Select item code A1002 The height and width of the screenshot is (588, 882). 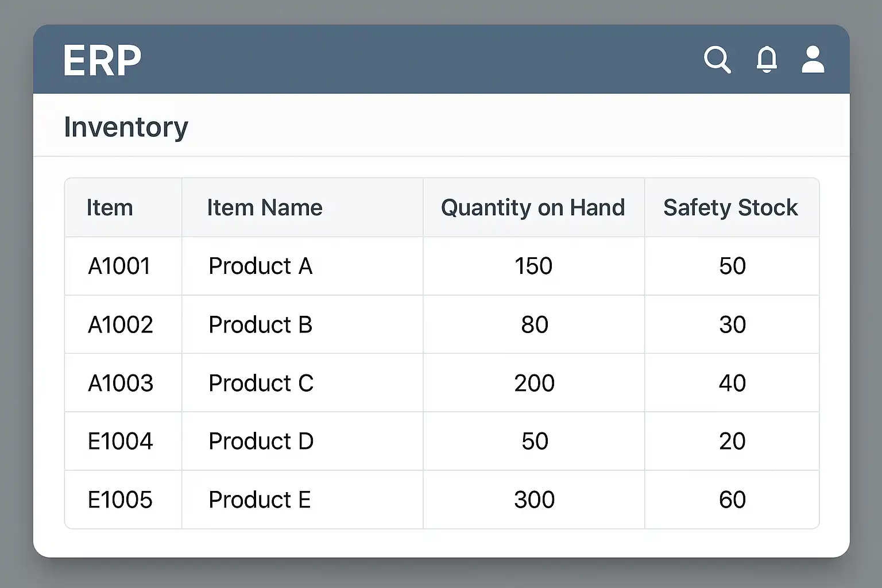click(121, 325)
